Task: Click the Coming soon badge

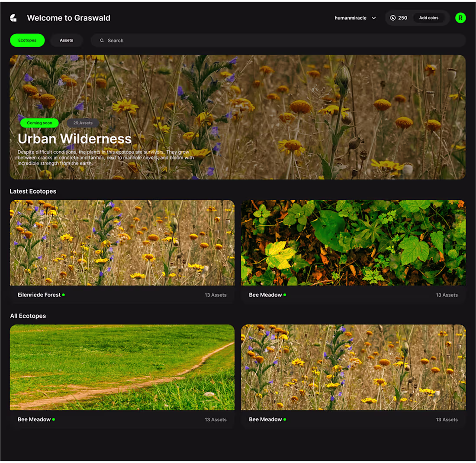Action: (x=39, y=123)
